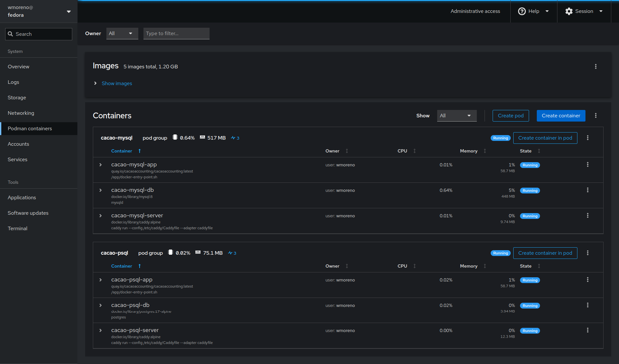Open the Session menu caret

click(x=601, y=11)
